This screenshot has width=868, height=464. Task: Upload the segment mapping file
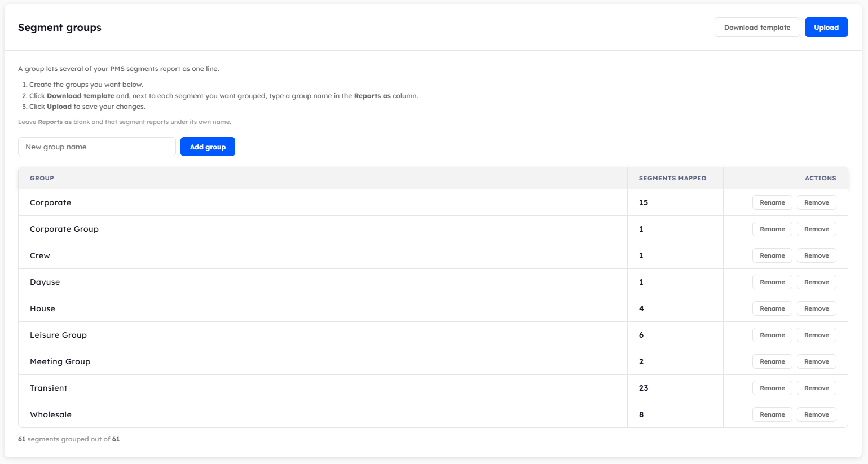tap(826, 27)
